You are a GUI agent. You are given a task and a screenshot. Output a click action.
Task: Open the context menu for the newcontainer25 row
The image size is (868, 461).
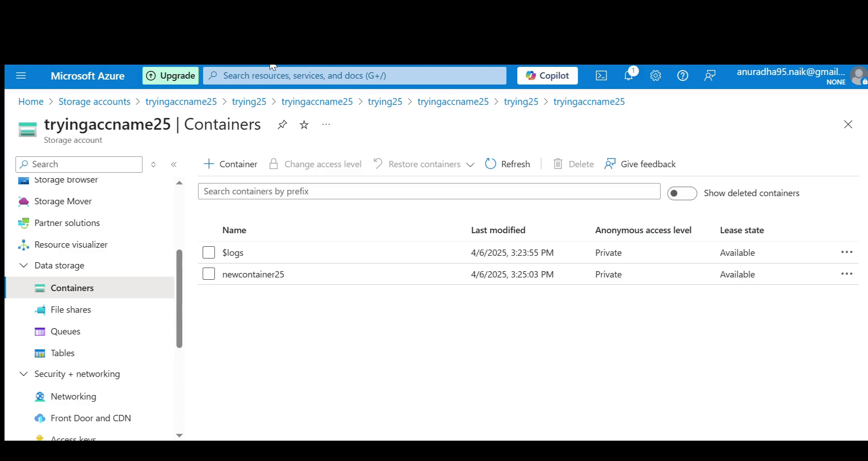click(847, 274)
